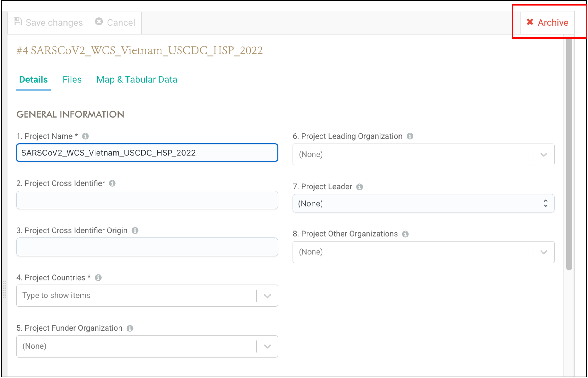This screenshot has height=378, width=588.
Task: Switch to the Files tab
Action: 72,79
